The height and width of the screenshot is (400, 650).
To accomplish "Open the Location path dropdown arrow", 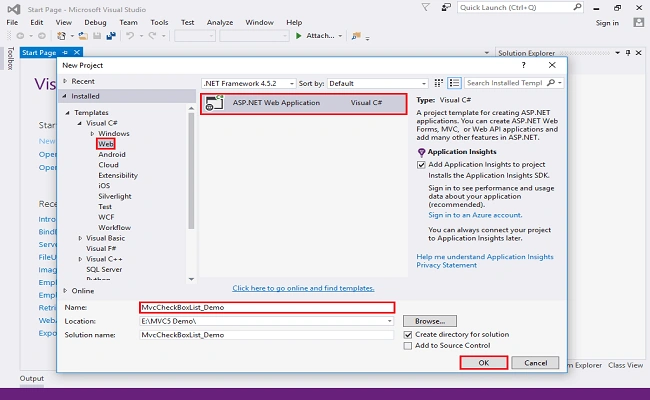I will click(x=389, y=321).
